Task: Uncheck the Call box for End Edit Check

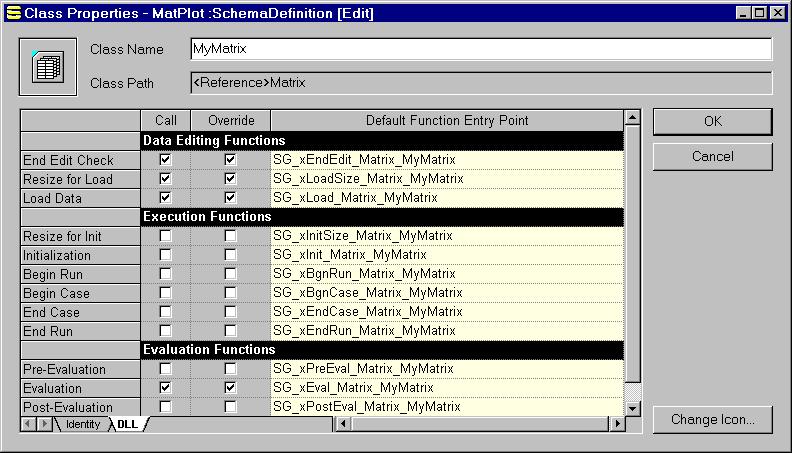Action: click(x=166, y=160)
